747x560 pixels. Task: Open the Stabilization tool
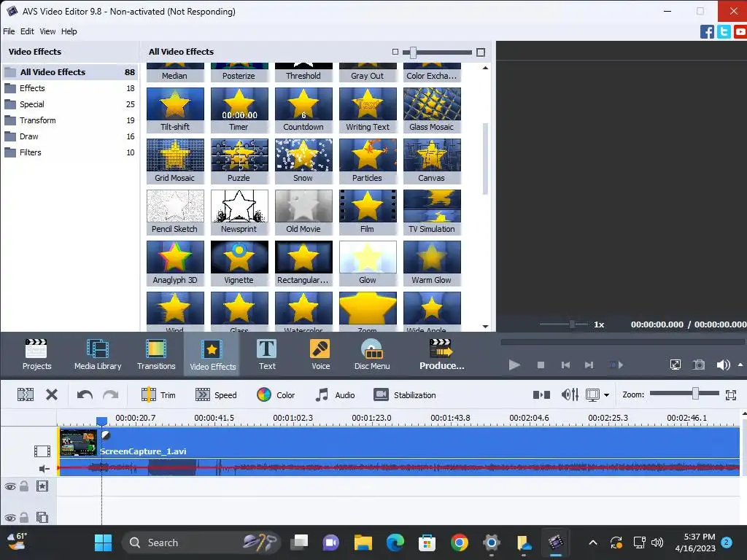tap(405, 394)
